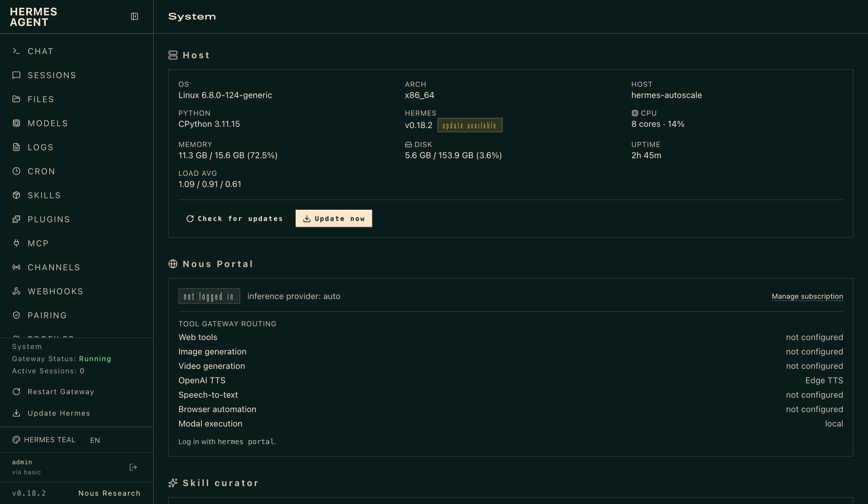Image resolution: width=868 pixels, height=504 pixels.
Task: Click the MCP plug icon
Action: 16,243
